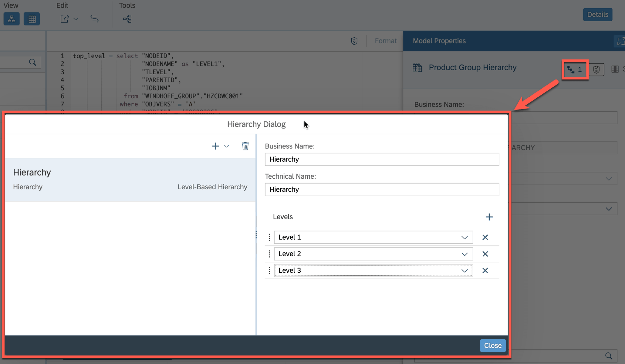Close the Hierarchy Dialog
Viewport: 625px width, 364px height.
pos(492,345)
